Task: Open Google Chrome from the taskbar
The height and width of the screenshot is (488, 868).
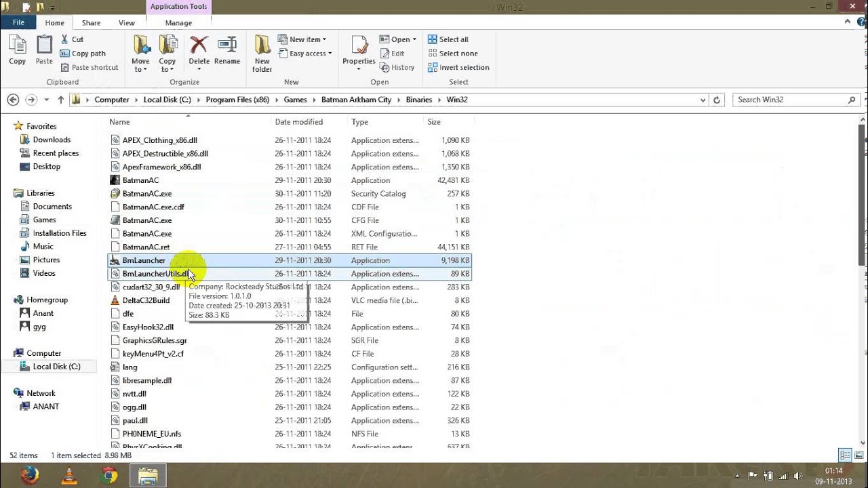Action: pyautogui.click(x=108, y=476)
